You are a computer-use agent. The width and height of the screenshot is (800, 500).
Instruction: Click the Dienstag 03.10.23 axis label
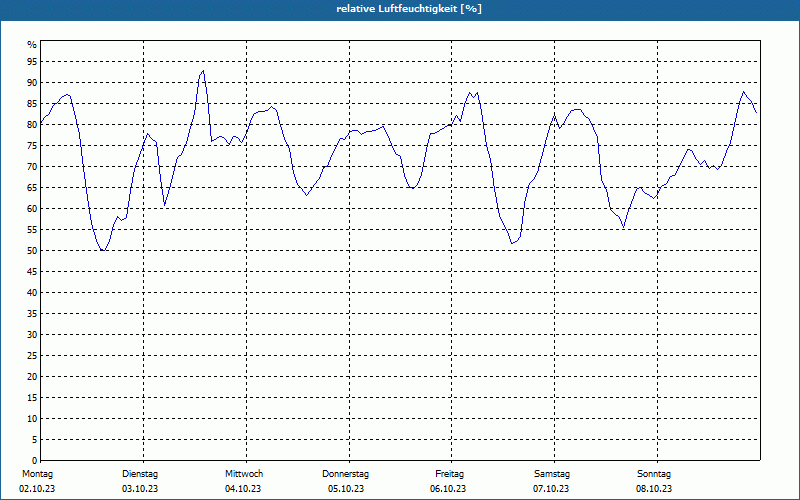(x=140, y=481)
